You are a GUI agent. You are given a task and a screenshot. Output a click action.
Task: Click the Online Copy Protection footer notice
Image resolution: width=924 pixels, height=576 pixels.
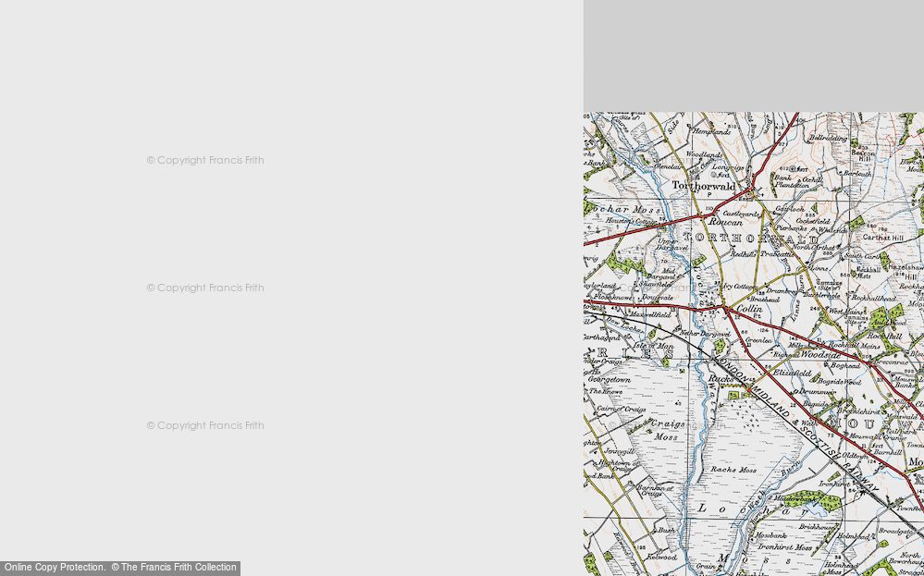120,568
